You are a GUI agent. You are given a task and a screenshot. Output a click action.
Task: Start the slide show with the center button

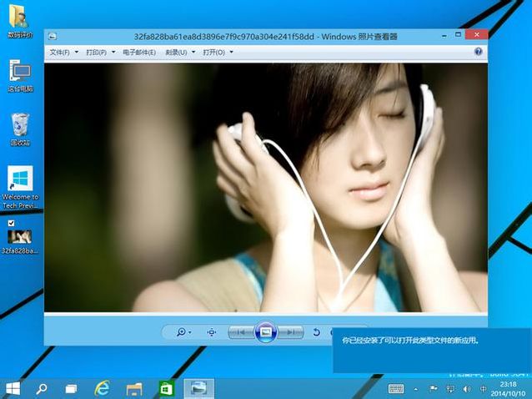pyautogui.click(x=266, y=331)
